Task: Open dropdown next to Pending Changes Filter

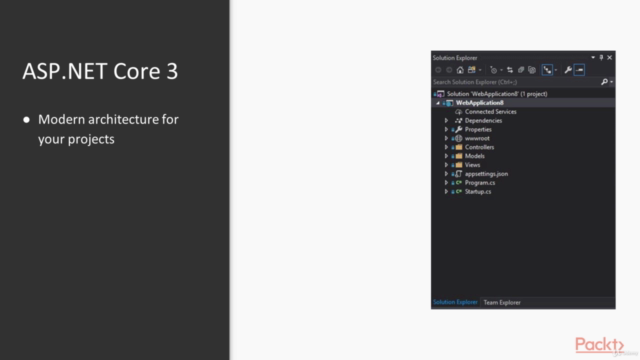Action: (x=502, y=70)
